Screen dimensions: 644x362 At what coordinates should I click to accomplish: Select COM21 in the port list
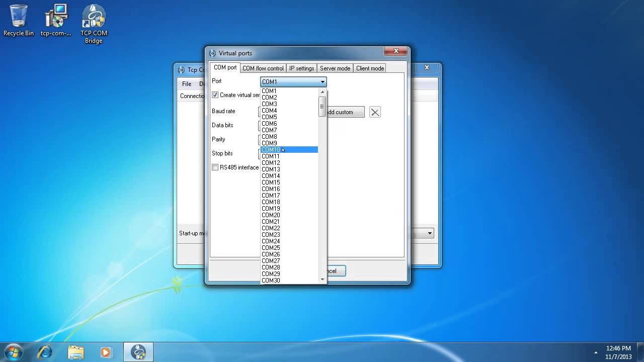(x=289, y=222)
